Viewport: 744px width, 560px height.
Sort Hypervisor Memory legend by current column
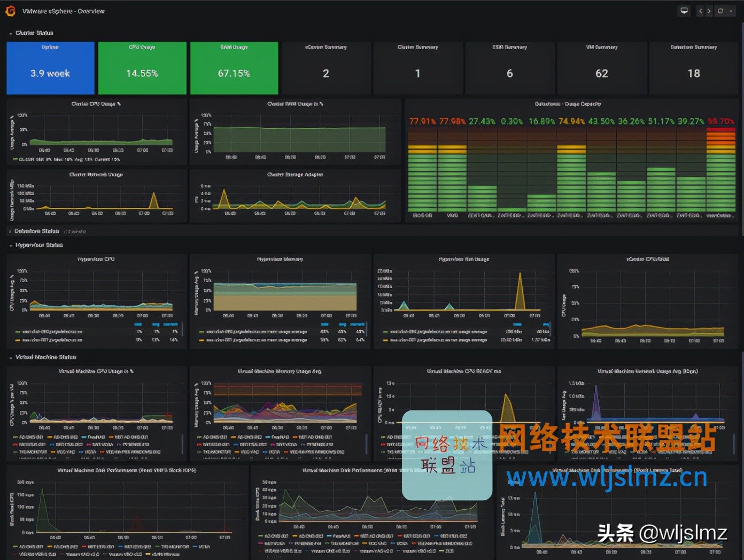(357, 324)
